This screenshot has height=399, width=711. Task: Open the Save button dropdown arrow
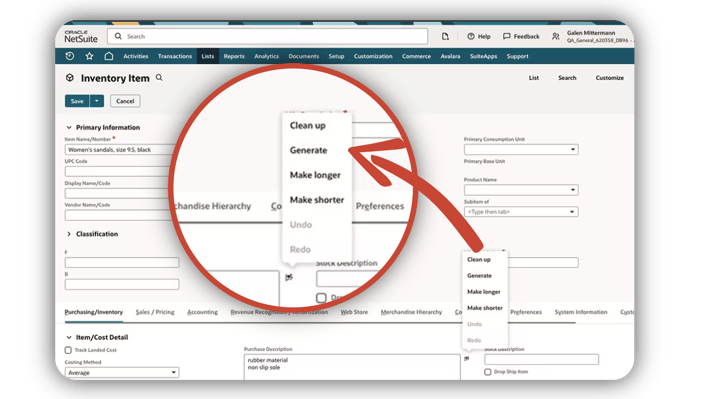(x=97, y=101)
